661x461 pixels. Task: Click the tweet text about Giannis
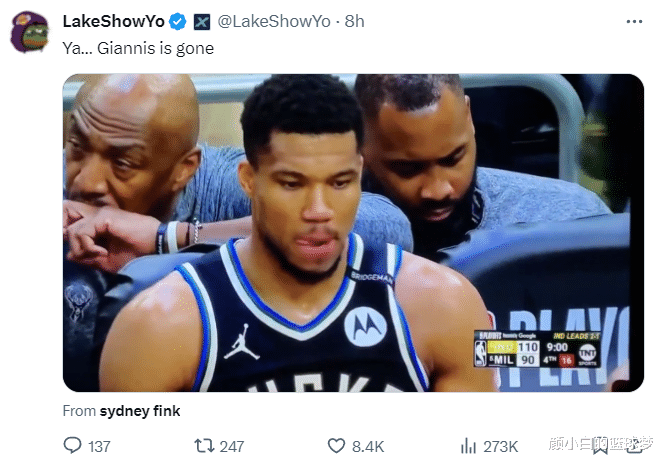138,48
